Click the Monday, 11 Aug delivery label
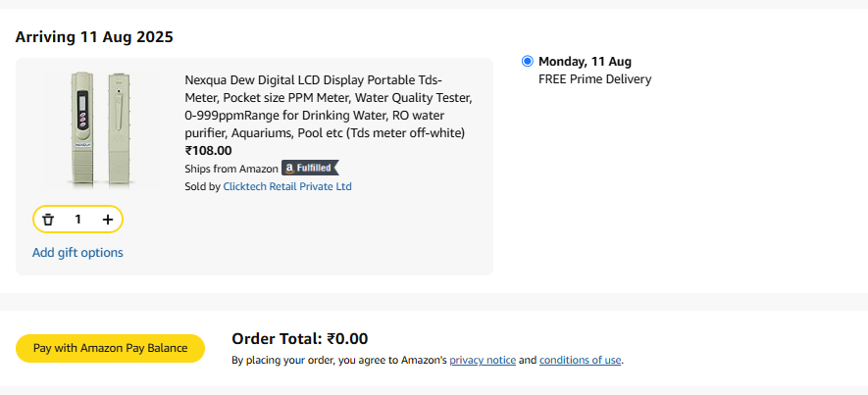Screen dimensions: 868x395 pos(585,61)
